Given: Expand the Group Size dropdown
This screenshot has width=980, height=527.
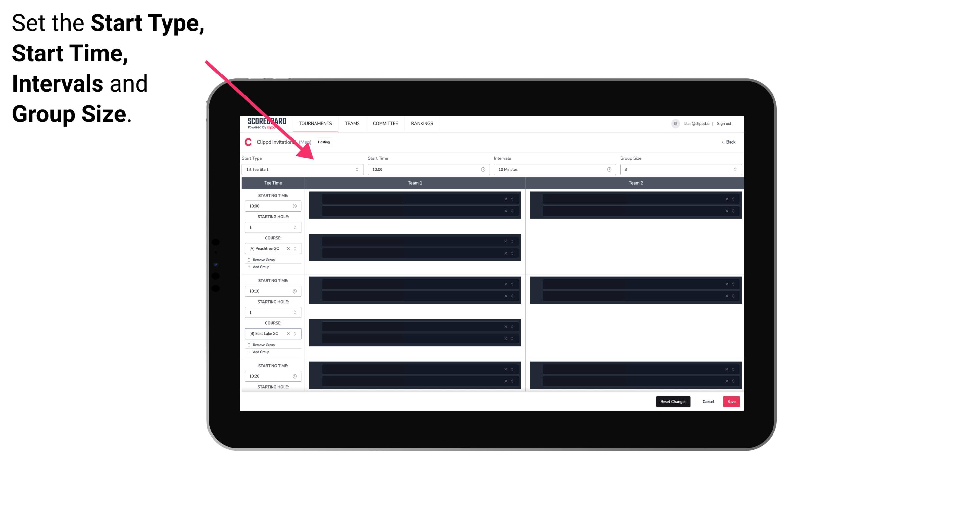Looking at the screenshot, I should click(734, 169).
